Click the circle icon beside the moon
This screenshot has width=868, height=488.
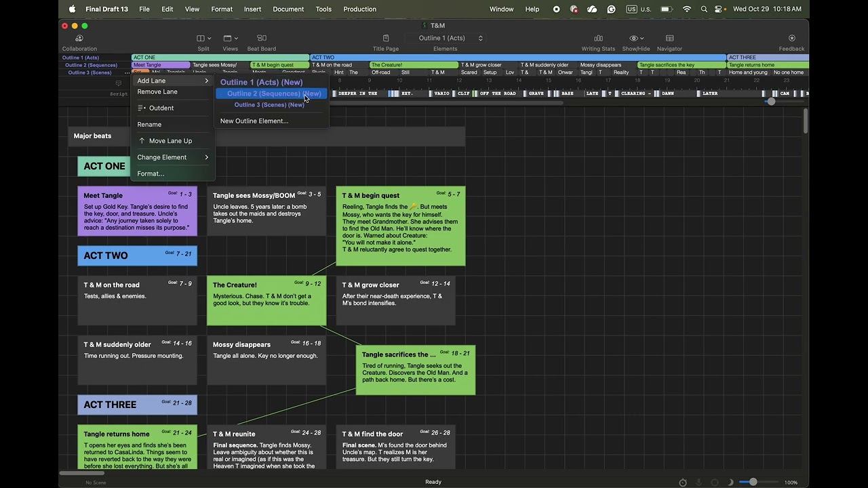715,483
